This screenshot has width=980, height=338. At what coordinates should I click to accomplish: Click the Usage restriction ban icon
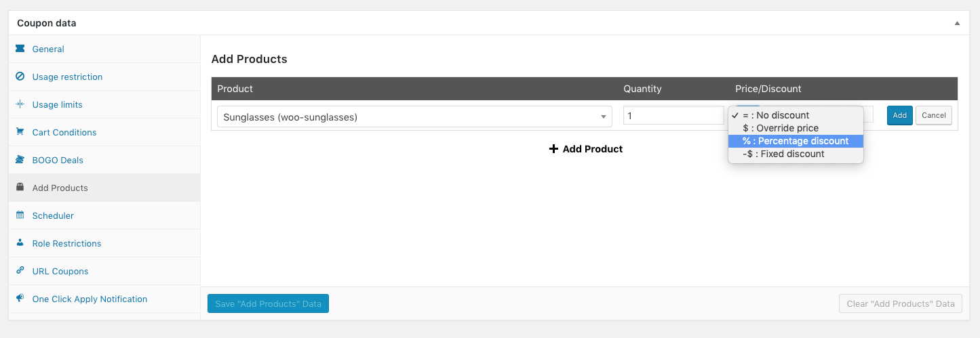pyautogui.click(x=20, y=77)
